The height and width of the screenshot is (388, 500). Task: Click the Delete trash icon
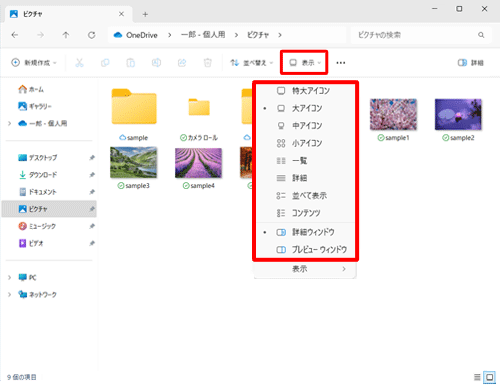click(208, 63)
